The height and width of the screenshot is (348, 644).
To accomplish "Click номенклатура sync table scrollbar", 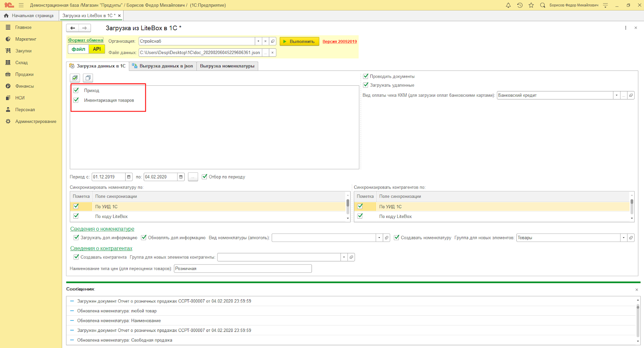I will pyautogui.click(x=348, y=206).
